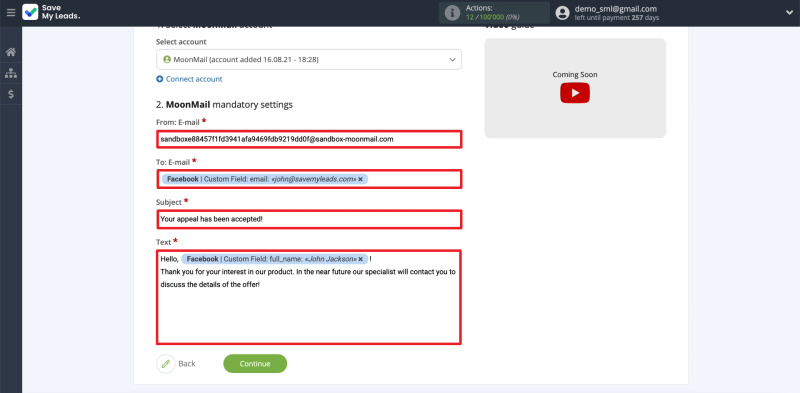Click the pencil icon beside Back
This screenshot has width=800, height=393.
click(x=165, y=363)
